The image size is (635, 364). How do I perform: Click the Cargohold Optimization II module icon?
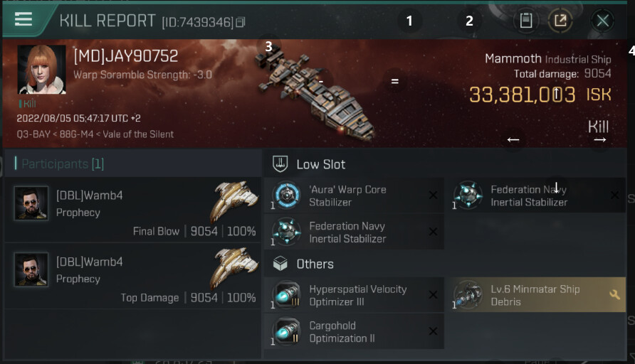[x=288, y=331]
